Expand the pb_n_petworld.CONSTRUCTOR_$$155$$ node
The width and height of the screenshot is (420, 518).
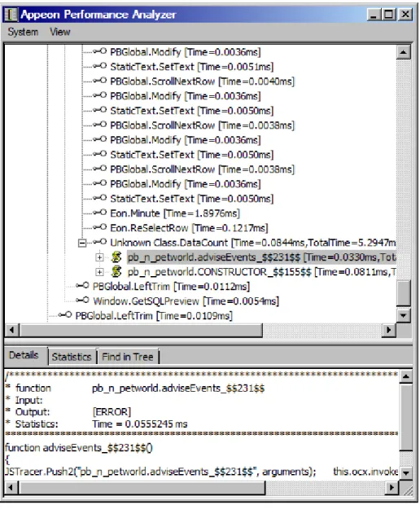(99, 272)
